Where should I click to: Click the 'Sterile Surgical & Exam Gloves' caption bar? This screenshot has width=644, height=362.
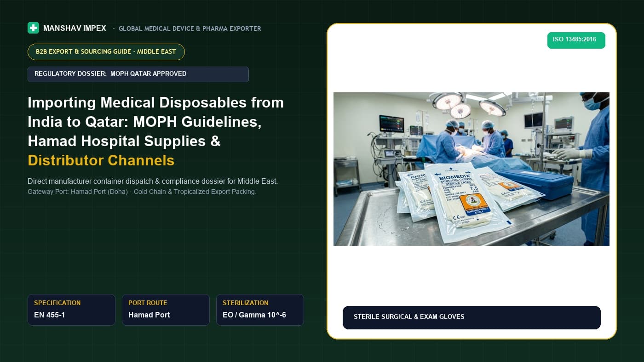pos(471,317)
